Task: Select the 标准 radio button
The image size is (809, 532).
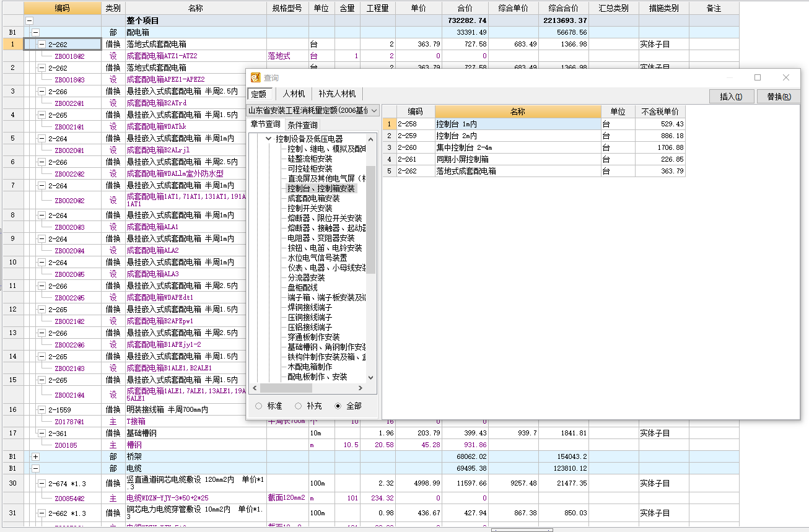Action: tap(258, 406)
